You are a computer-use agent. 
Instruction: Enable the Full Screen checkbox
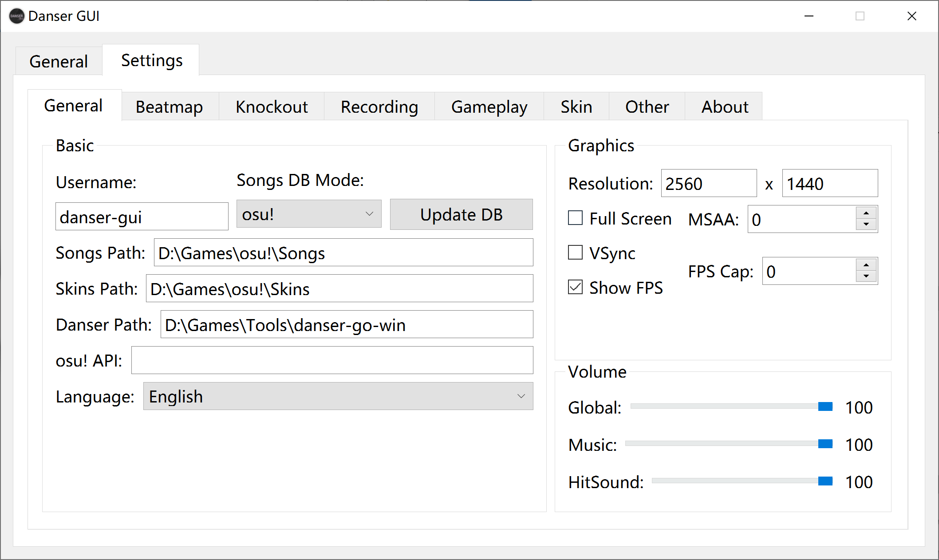(x=575, y=218)
